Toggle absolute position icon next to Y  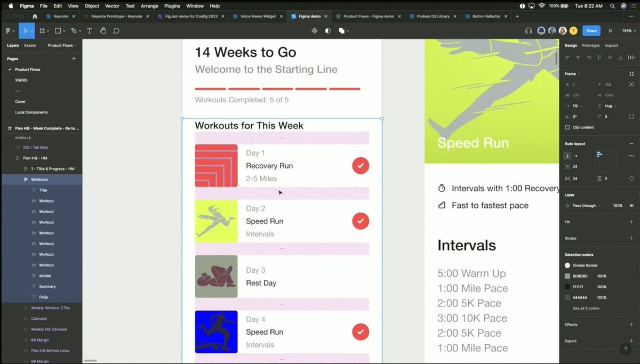coord(631,84)
